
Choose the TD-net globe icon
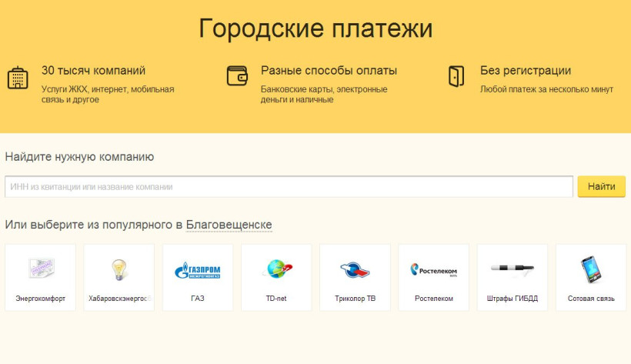(276, 269)
